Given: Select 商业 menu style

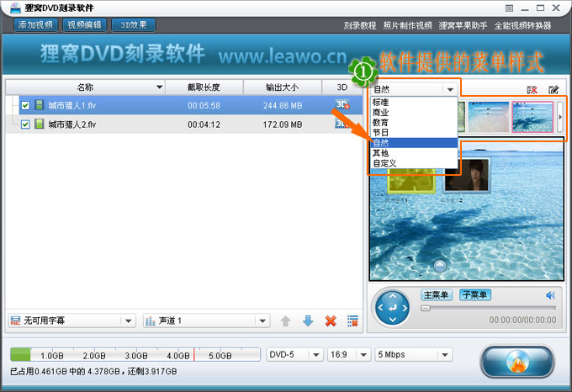Looking at the screenshot, I should [414, 113].
